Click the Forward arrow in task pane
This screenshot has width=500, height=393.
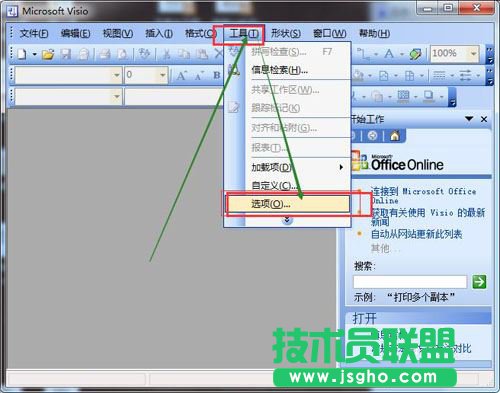point(373,136)
